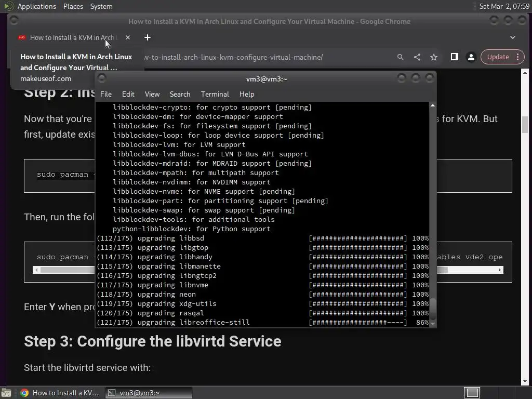Screen dimensions: 532x399
Task: Open the terminal Edit menu
Action: 128,95
